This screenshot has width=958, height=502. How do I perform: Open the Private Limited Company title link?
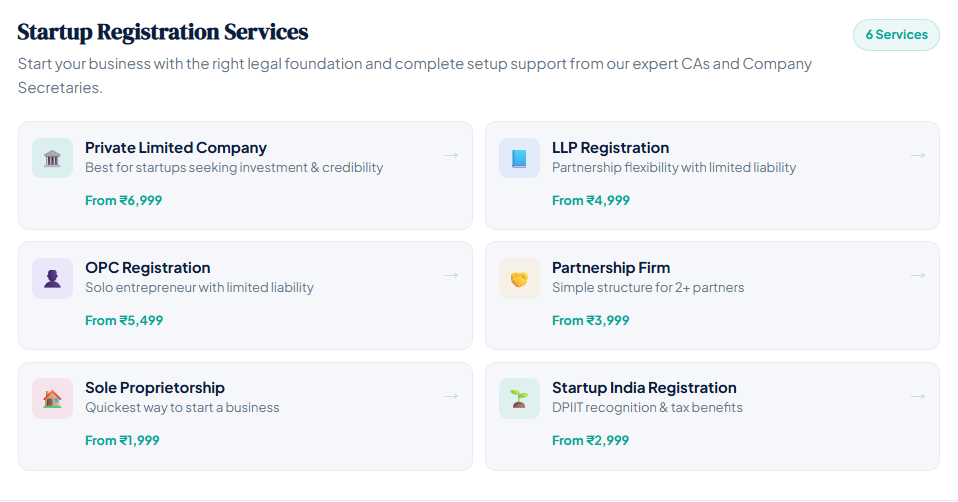tap(176, 148)
